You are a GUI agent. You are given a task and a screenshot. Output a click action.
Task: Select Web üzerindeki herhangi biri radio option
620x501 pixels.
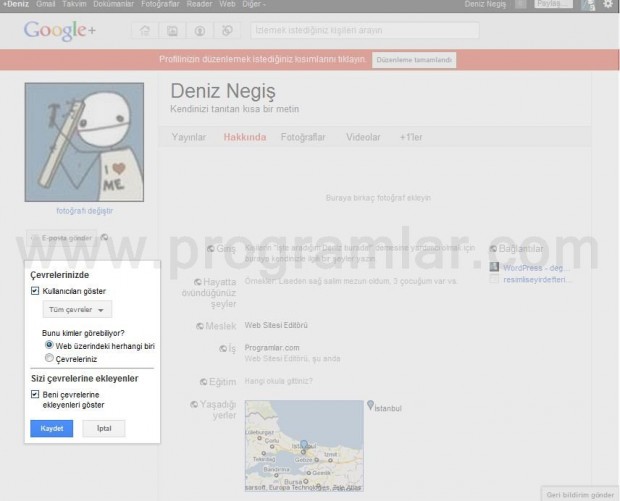[x=49, y=345]
